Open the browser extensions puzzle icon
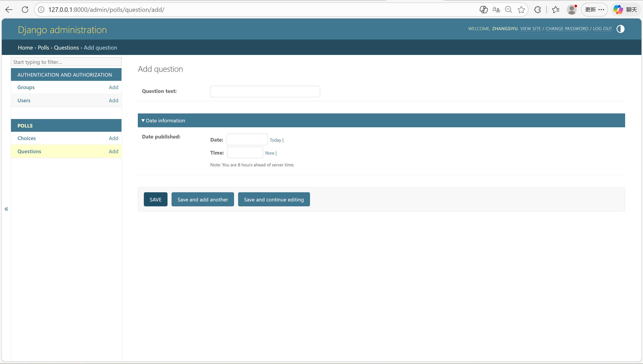The height and width of the screenshot is (364, 643). pos(537,10)
